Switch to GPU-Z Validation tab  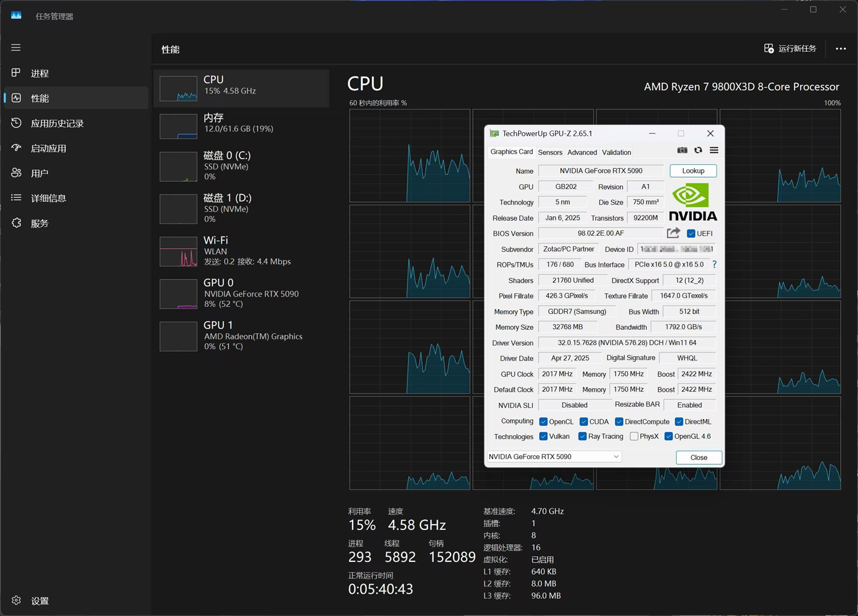[x=616, y=152]
